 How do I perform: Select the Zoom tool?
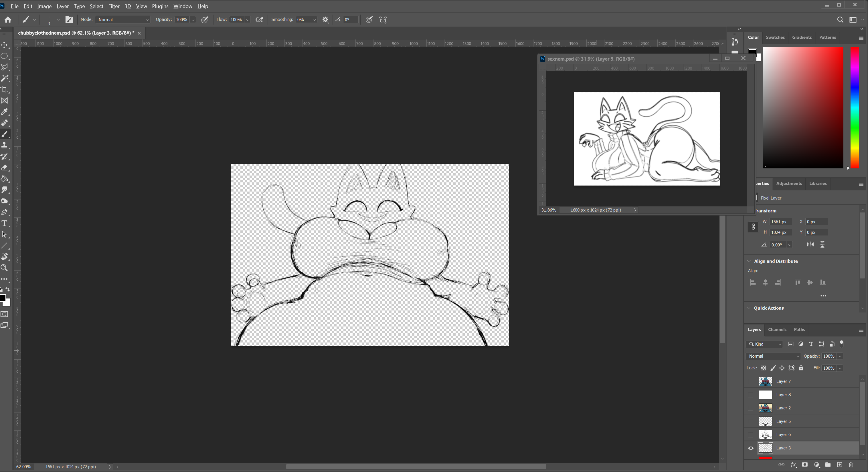(x=5, y=268)
